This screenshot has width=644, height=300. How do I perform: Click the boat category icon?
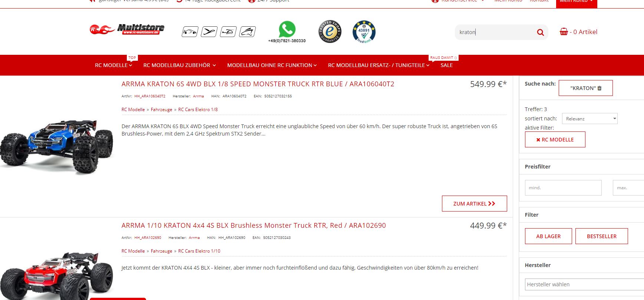[x=248, y=32]
